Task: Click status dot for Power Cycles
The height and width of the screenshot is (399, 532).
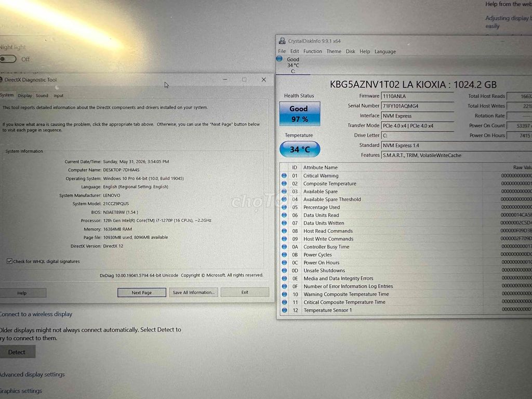Action: tap(284, 255)
